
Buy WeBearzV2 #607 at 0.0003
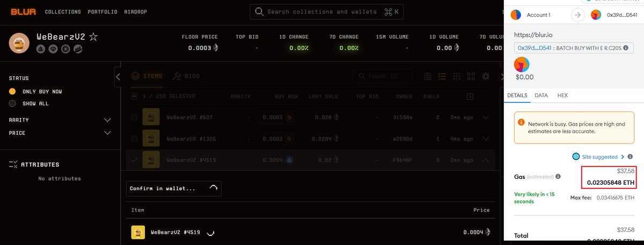click(x=278, y=117)
